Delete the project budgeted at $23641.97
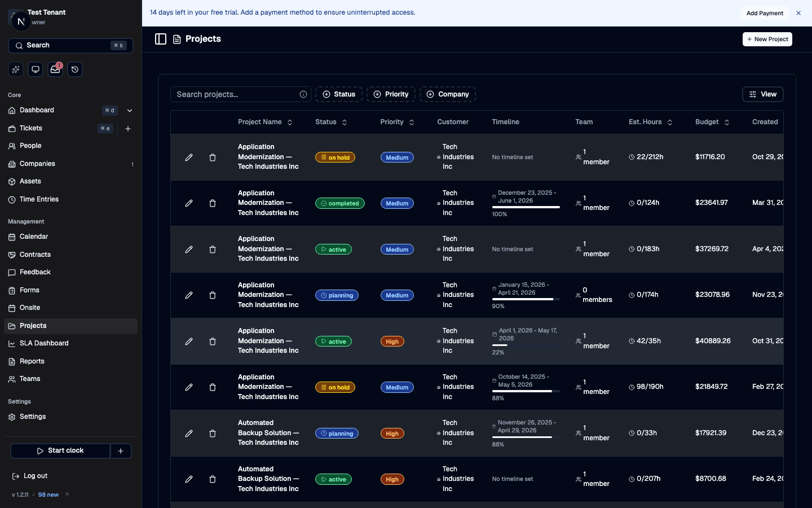Viewport: 812px width, 508px height. pos(213,203)
